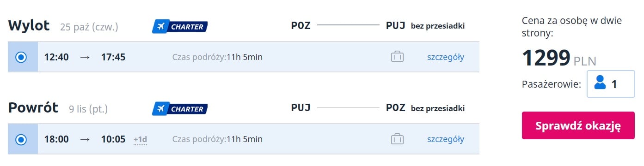Open szczegóły link for return flight

[x=446, y=139]
